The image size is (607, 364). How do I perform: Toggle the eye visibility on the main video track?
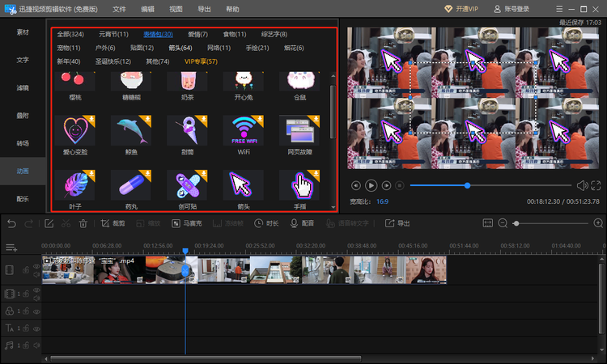point(36,266)
